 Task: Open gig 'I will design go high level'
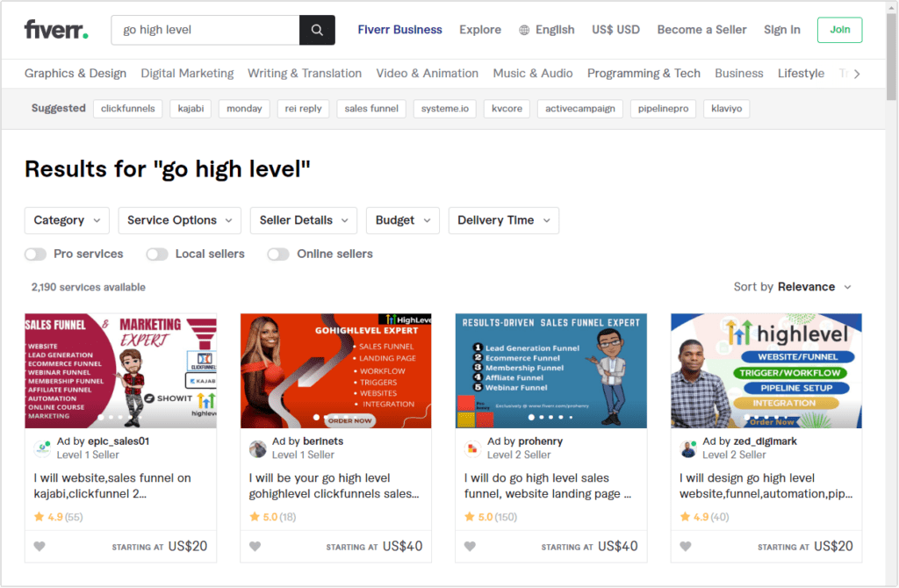pos(766,485)
